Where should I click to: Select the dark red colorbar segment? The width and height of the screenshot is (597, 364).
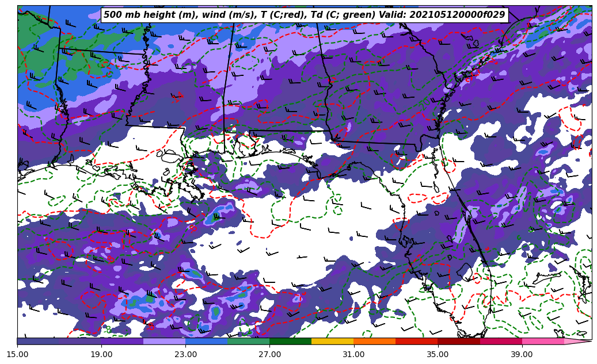point(459,341)
